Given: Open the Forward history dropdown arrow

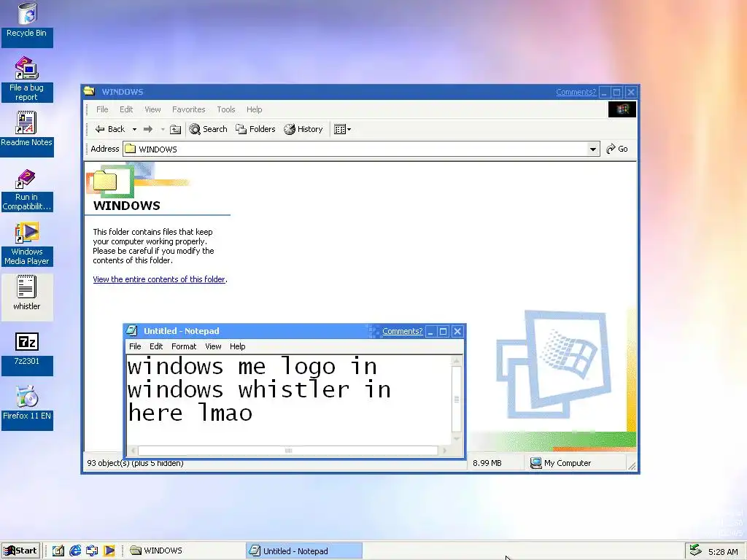Looking at the screenshot, I should 163,130.
